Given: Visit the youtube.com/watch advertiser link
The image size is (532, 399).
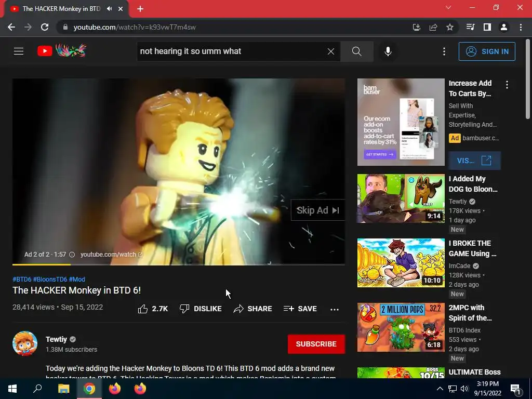Looking at the screenshot, I should [111, 255].
